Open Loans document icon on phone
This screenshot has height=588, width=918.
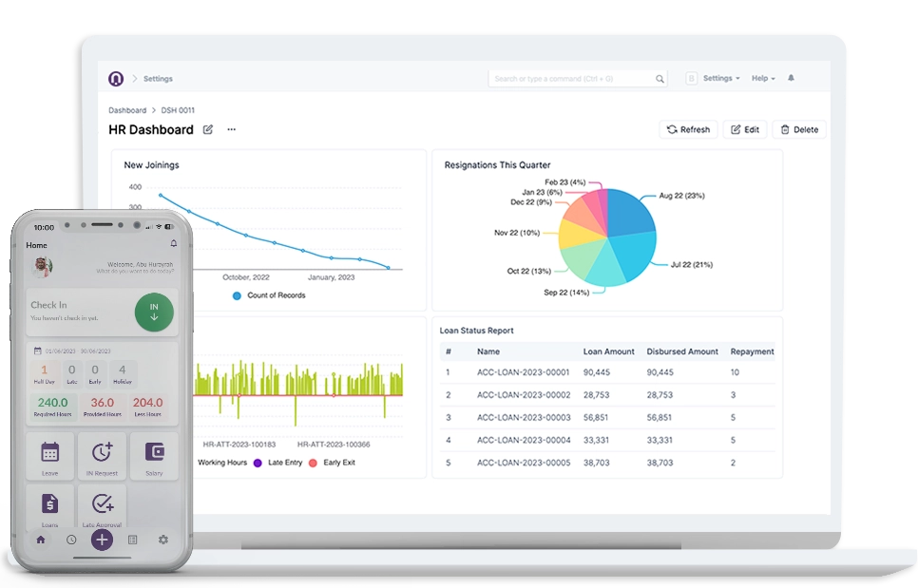click(49, 503)
